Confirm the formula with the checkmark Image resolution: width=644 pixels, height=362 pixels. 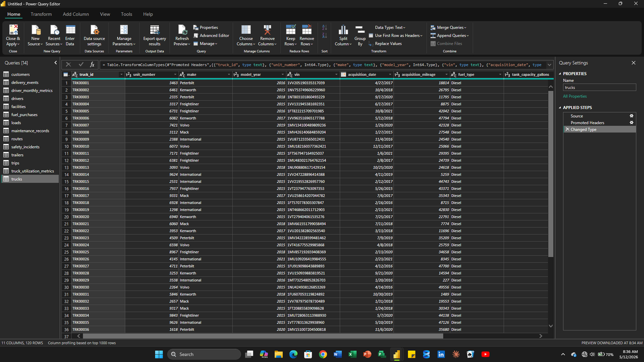(82, 65)
